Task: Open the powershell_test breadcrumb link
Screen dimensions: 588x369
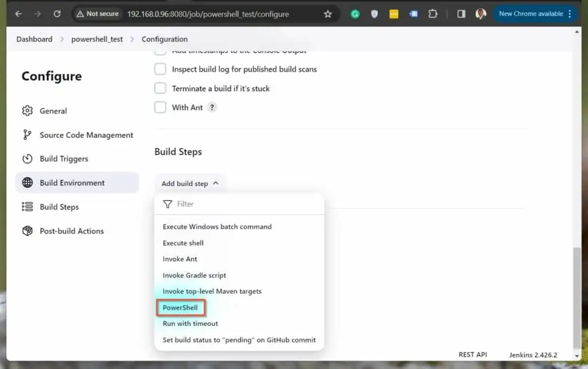Action: tap(97, 40)
